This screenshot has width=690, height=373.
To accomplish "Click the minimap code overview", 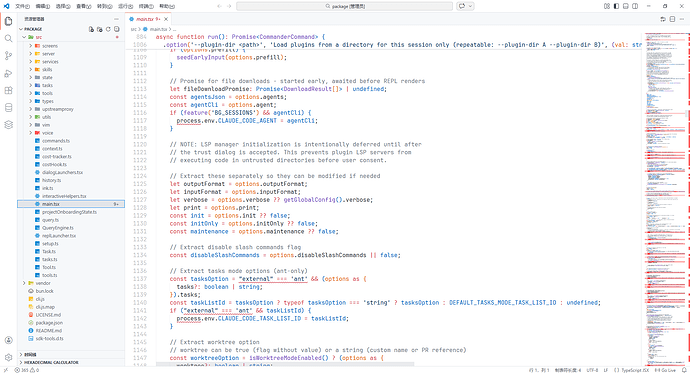I will pyautogui.click(x=664, y=198).
